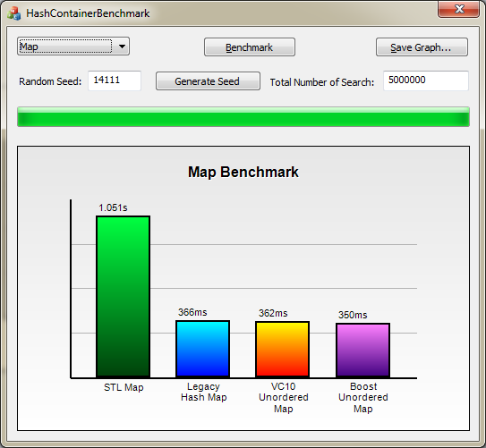This screenshot has width=486, height=448.
Task: Click the VC10 Unordered Map axis label
Action: (284, 398)
